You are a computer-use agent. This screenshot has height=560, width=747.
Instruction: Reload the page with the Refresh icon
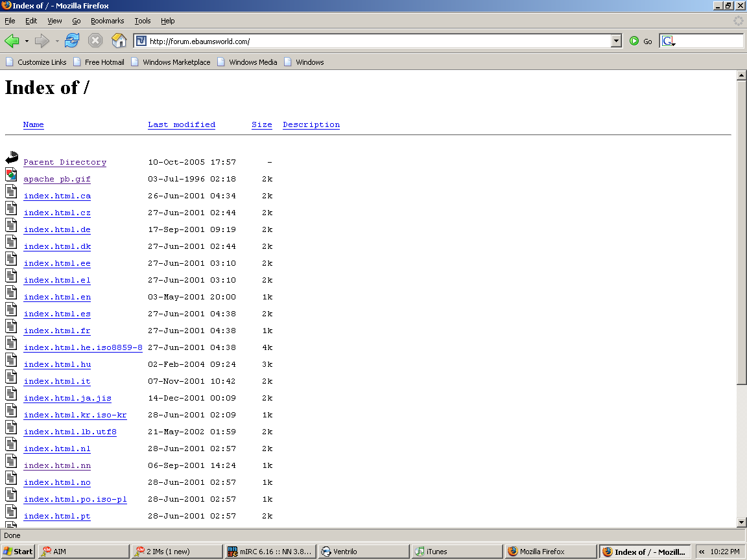[x=72, y=41]
